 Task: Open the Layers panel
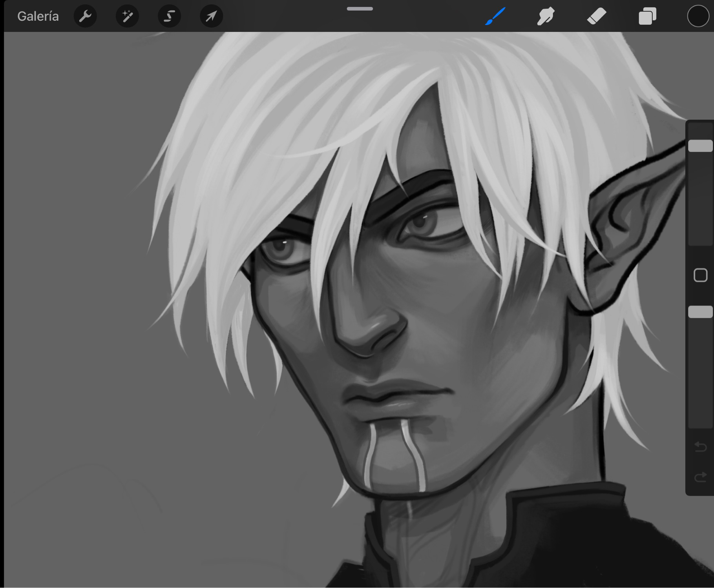(x=647, y=16)
